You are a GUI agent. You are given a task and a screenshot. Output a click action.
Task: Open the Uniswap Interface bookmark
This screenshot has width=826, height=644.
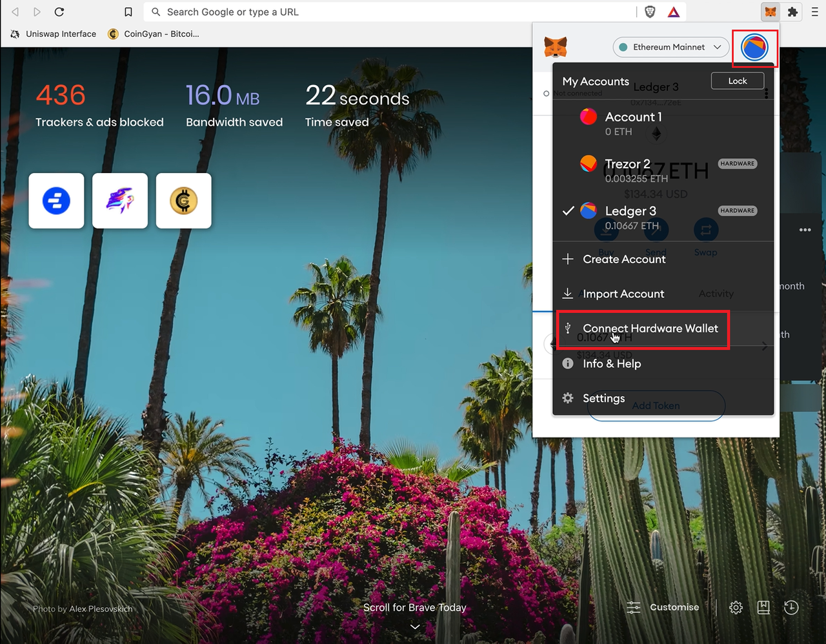pos(54,34)
